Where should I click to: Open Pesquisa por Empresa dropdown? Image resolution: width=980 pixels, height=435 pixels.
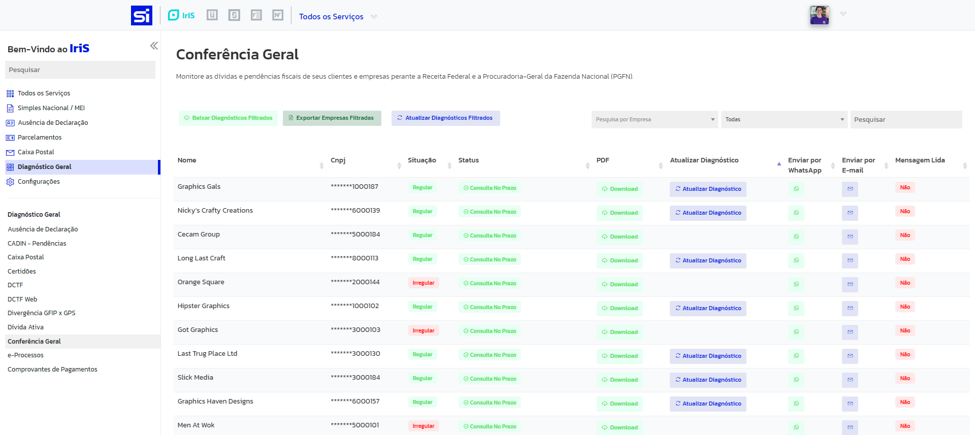(x=654, y=120)
